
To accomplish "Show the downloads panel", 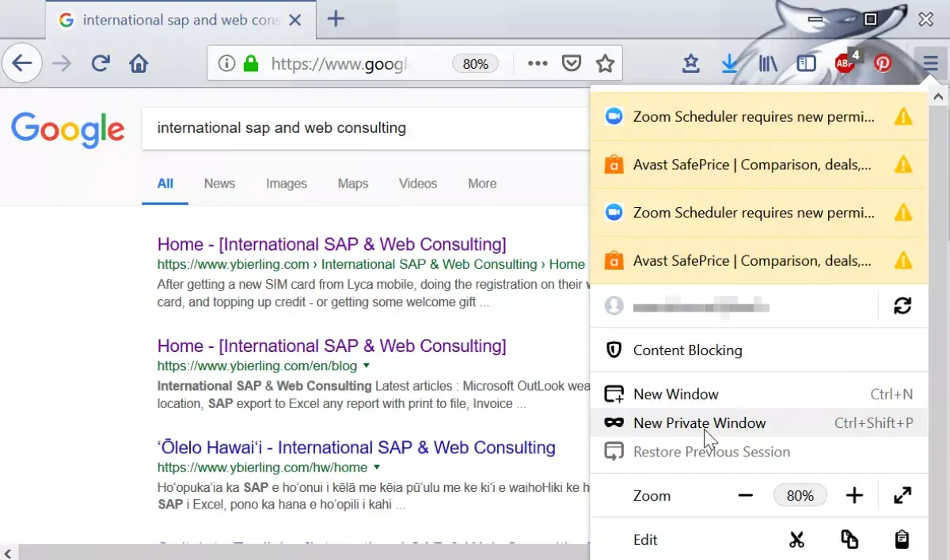I will pyautogui.click(x=729, y=63).
